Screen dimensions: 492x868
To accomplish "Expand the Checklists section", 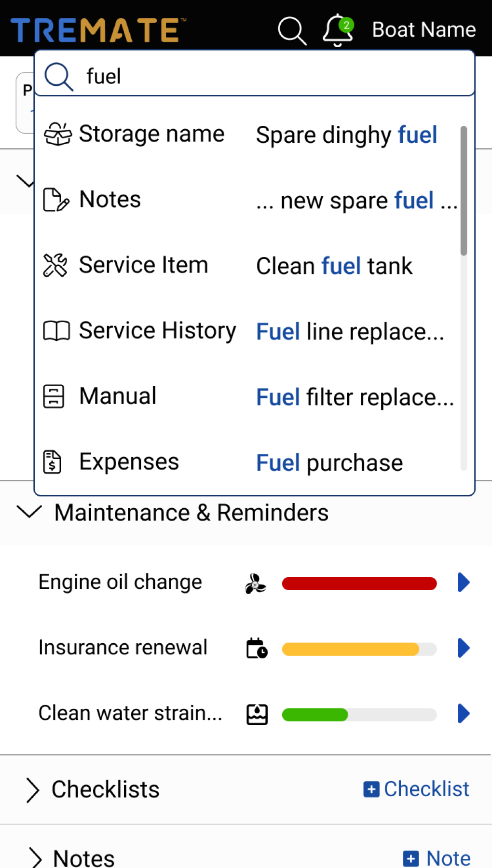I will (32, 790).
